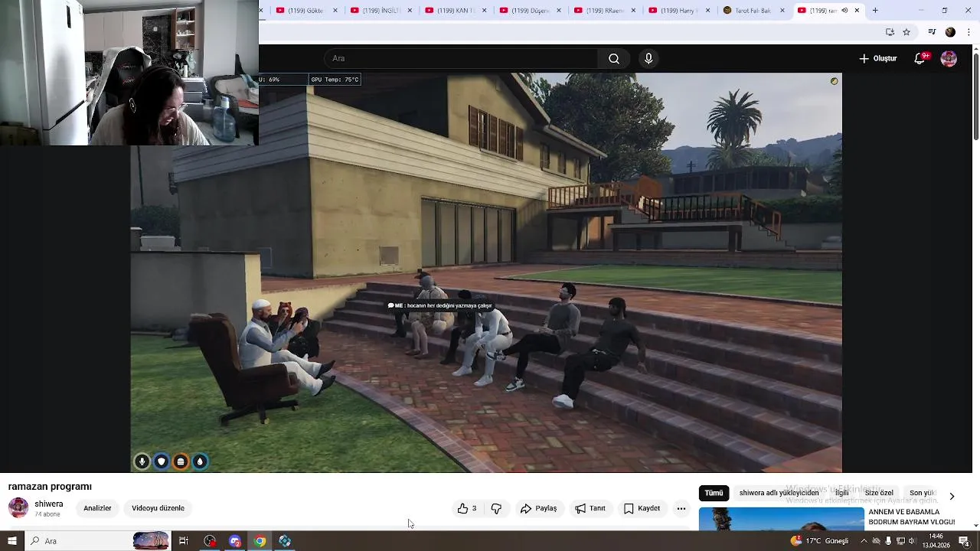980x551 pixels.
Task: Select shiwera adlı yükleyiciden chip
Action: coord(779,494)
